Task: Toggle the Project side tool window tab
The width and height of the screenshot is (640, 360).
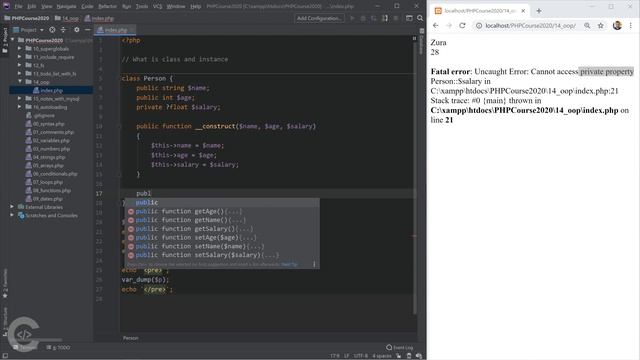Action: click(5, 40)
